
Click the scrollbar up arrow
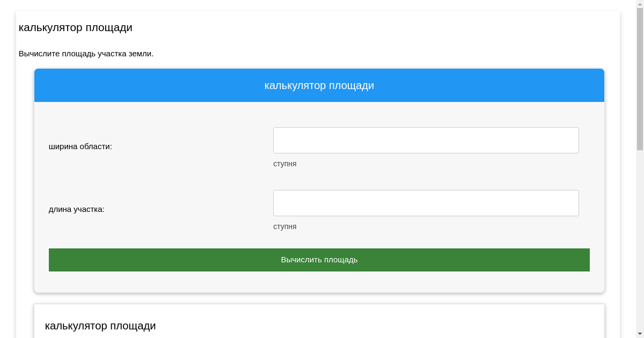tap(640, 4)
